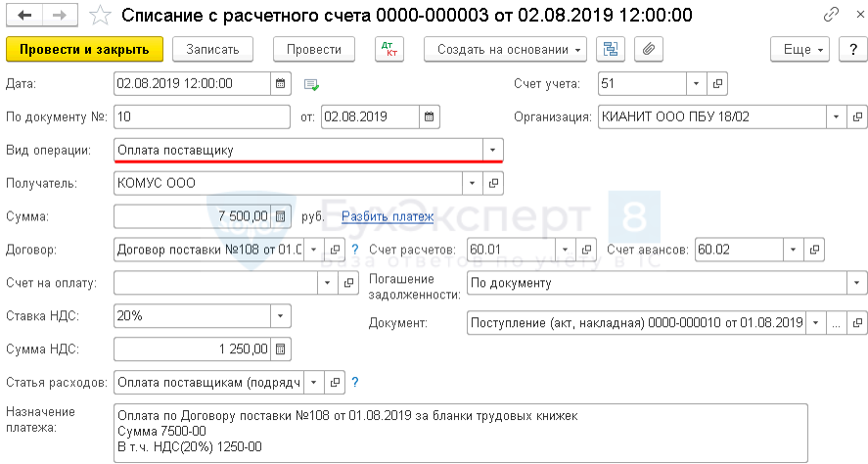Viewport: 868px width, 464px height.
Task: Expand the Ставка НДС dropdown
Action: coord(280,316)
